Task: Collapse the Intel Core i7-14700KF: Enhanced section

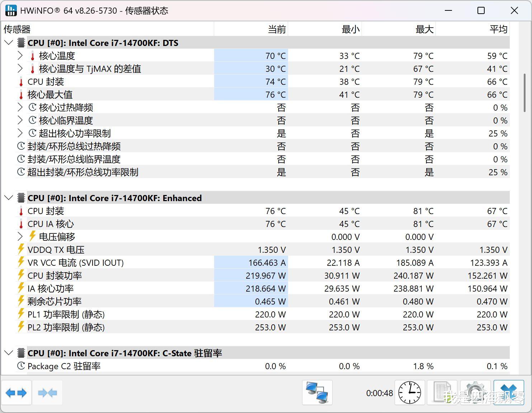Action: (9, 198)
